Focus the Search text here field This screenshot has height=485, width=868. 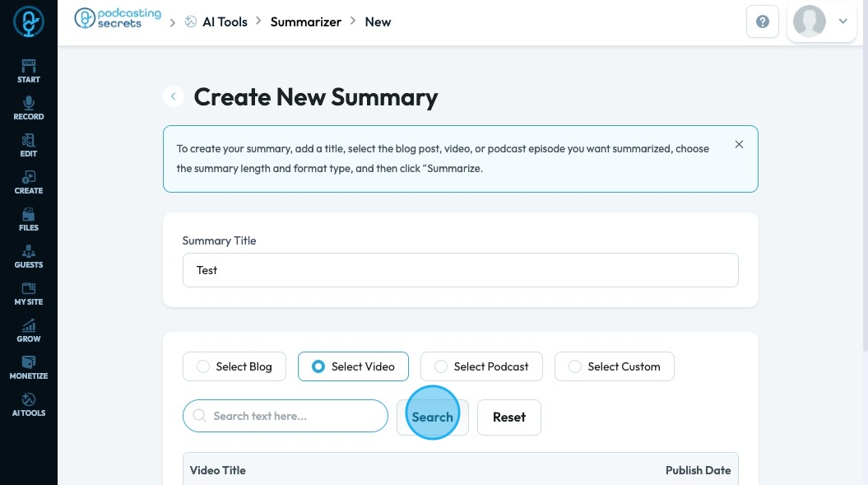pyautogui.click(x=285, y=416)
